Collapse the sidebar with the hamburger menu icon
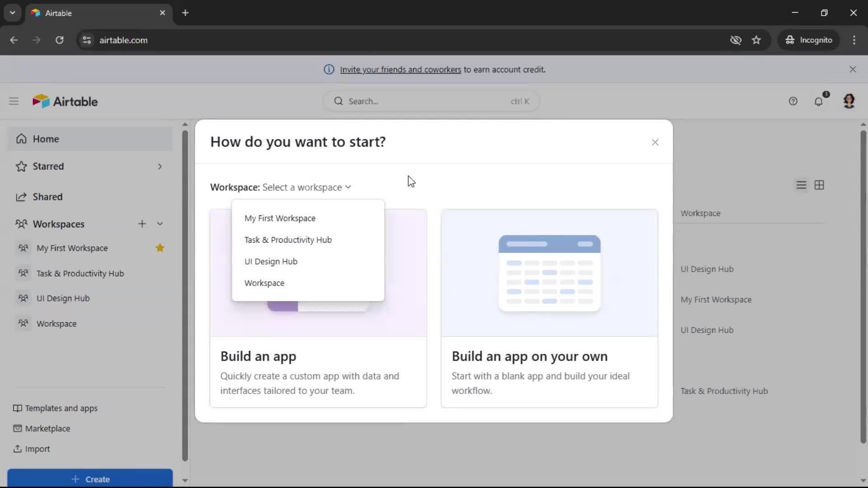 (x=14, y=101)
